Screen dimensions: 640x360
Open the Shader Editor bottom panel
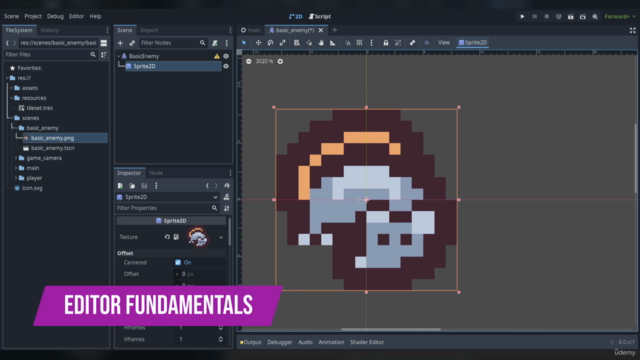pyautogui.click(x=367, y=342)
